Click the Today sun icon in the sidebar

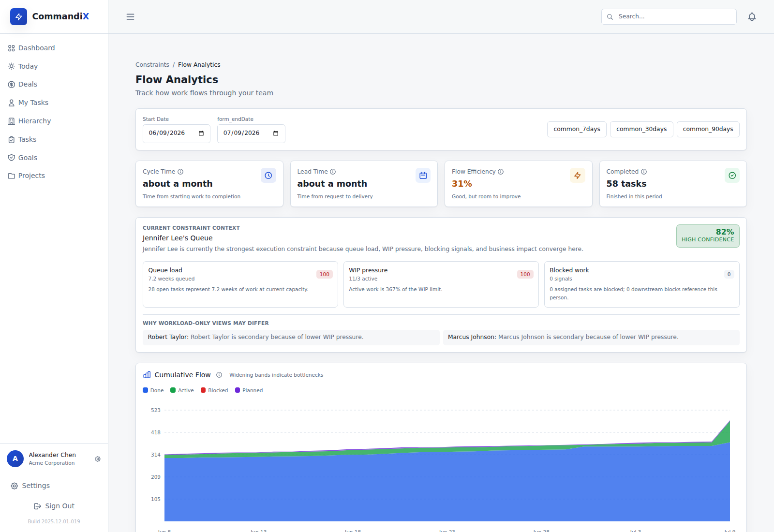tap(12, 66)
